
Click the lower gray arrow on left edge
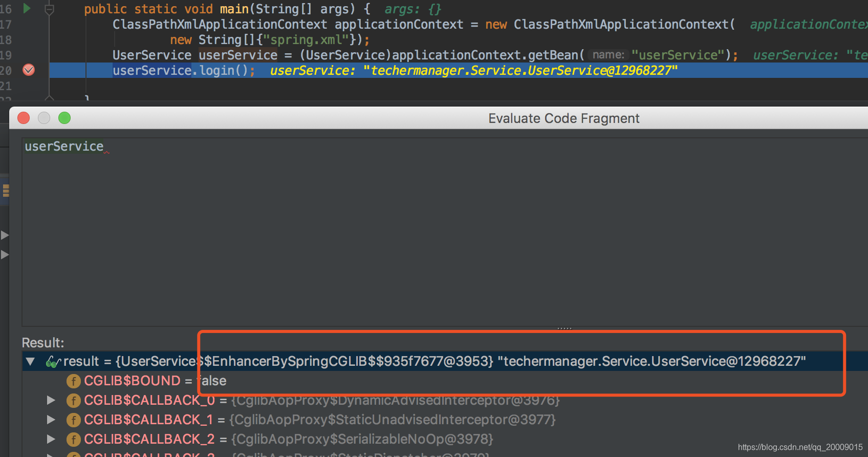click(5, 255)
